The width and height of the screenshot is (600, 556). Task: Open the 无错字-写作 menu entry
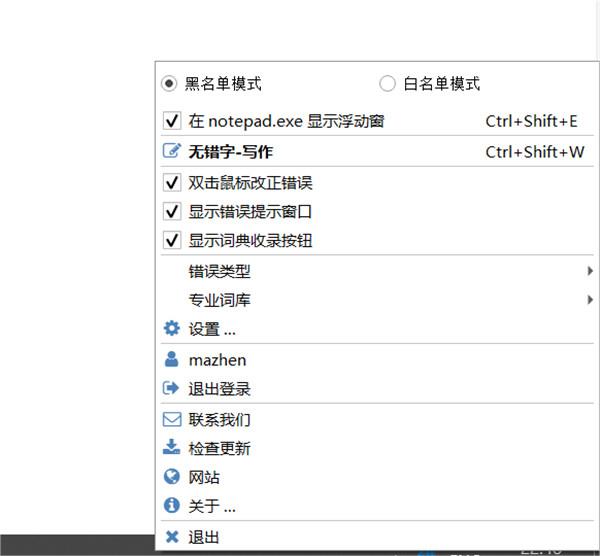pyautogui.click(x=230, y=152)
